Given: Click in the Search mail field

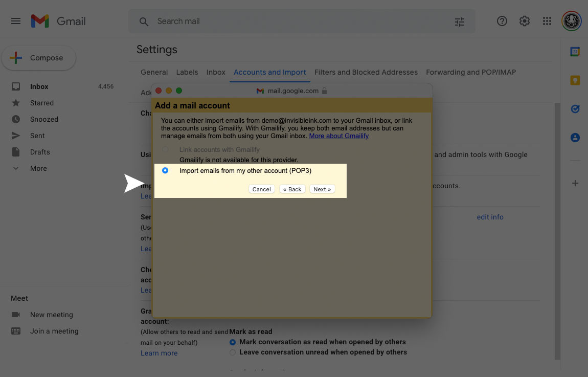Looking at the screenshot, I should pyautogui.click(x=302, y=21).
